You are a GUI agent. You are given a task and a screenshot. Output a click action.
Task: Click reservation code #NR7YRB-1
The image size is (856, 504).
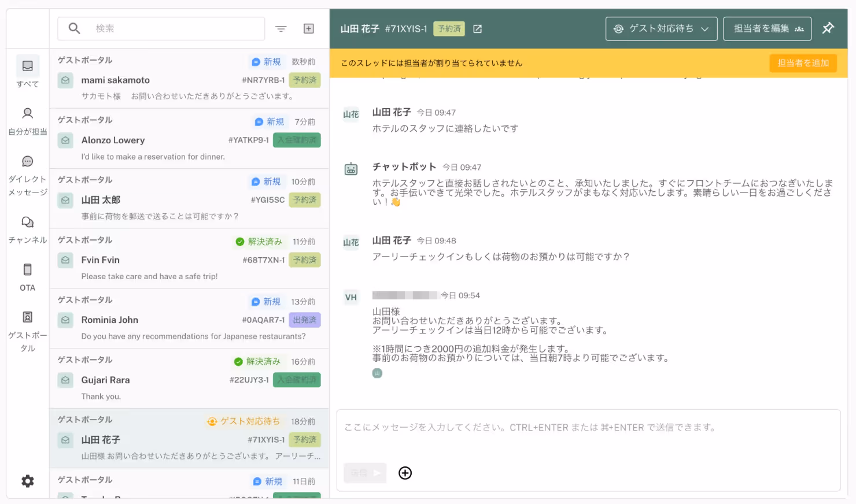coord(263,80)
